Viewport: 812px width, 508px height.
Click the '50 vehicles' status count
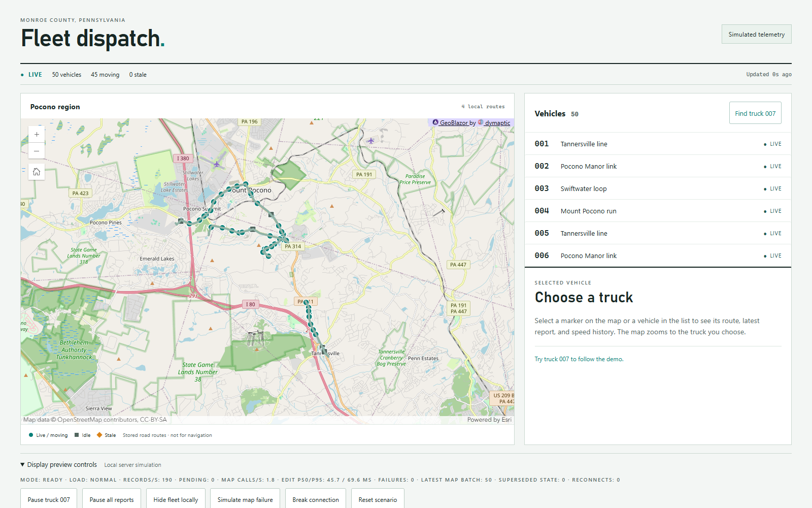(66, 75)
